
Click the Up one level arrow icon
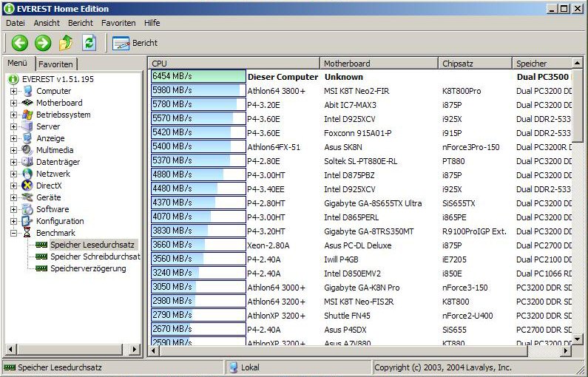tap(66, 43)
